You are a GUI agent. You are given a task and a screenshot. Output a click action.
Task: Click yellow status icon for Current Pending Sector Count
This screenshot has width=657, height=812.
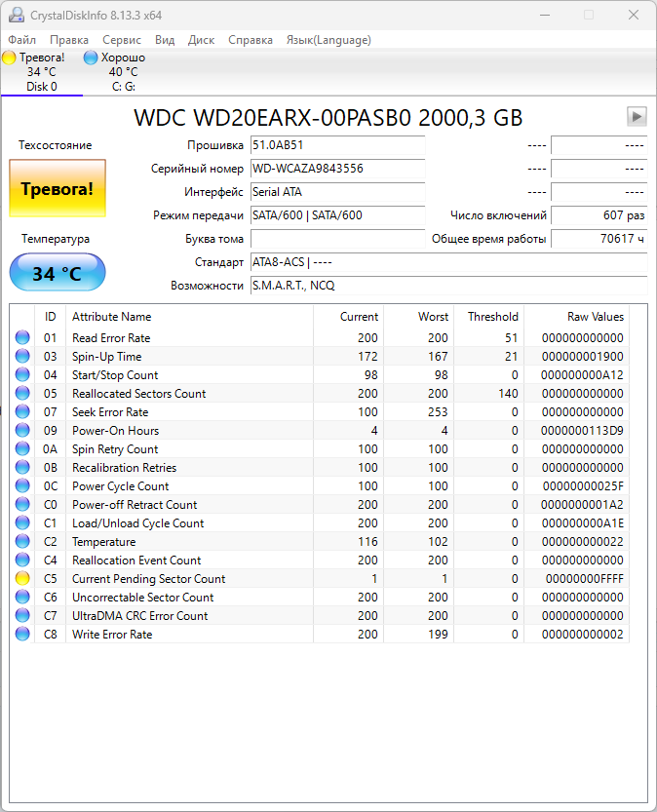click(22, 579)
